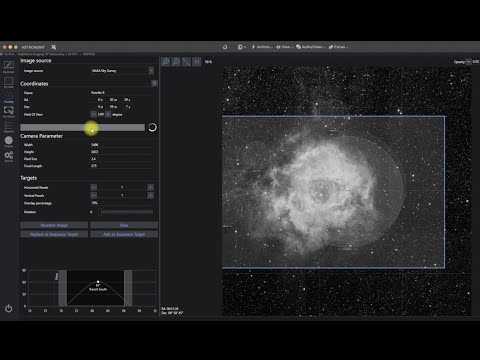This screenshot has width=480, height=360.
Task: Click the Name field in Coordinates
Action: coord(122,93)
